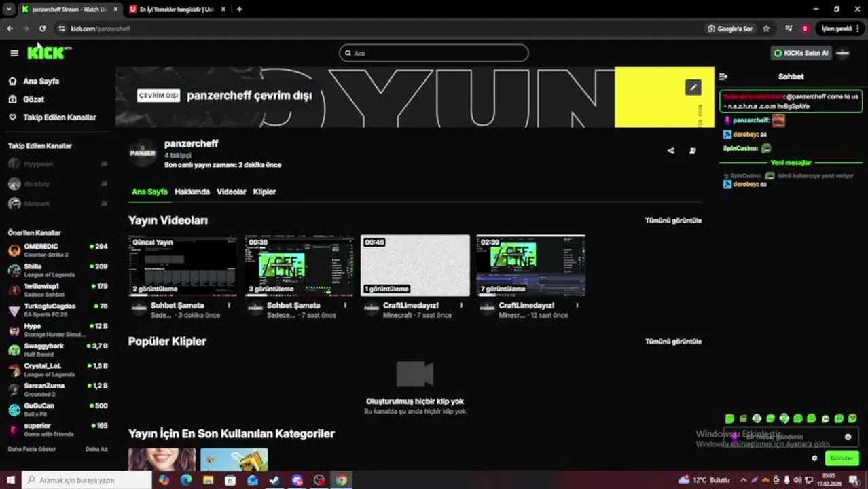Open Chrome from the taskbar
The width and height of the screenshot is (868, 489).
coord(341,480)
